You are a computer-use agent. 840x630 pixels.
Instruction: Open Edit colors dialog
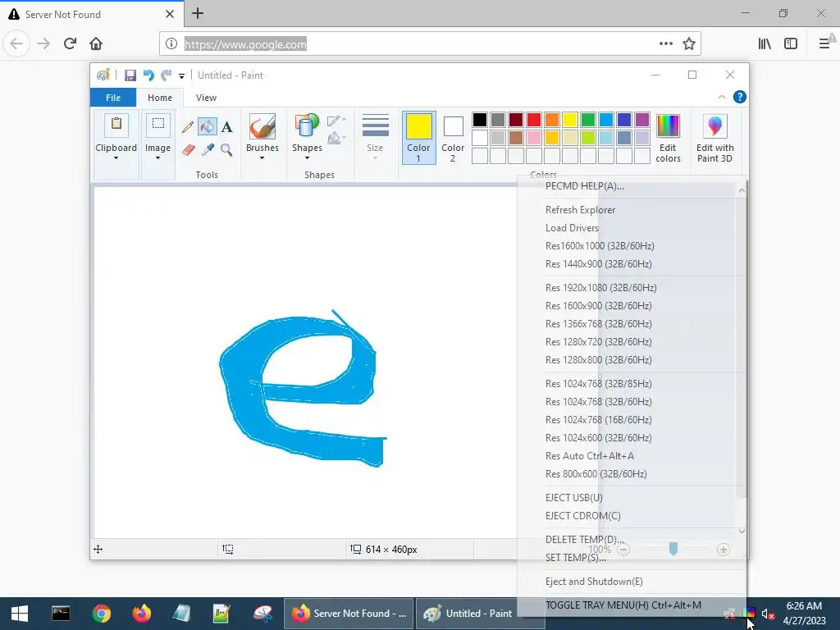coord(668,138)
